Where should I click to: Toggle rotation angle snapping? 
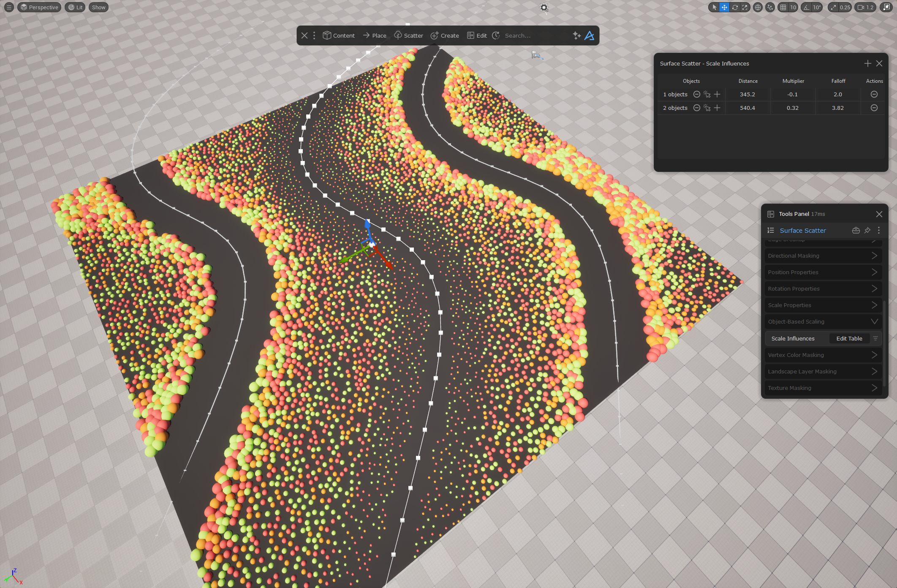click(x=807, y=7)
